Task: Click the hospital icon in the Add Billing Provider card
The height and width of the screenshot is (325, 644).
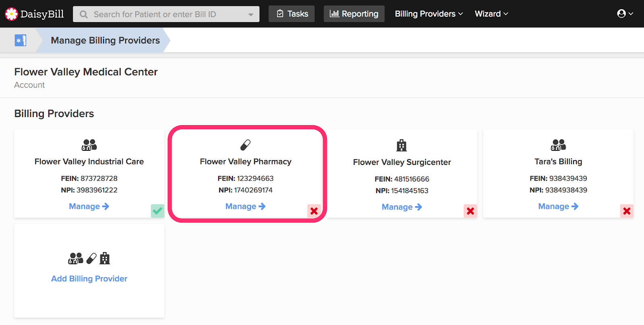Action: coord(105,258)
